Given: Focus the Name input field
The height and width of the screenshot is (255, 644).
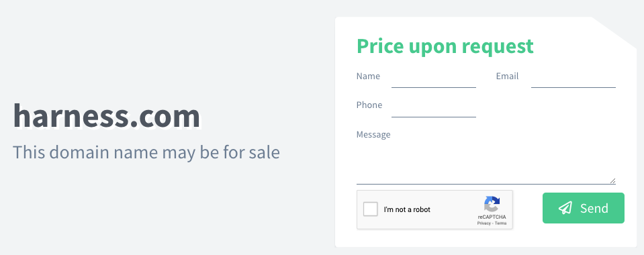Looking at the screenshot, I should (x=434, y=79).
